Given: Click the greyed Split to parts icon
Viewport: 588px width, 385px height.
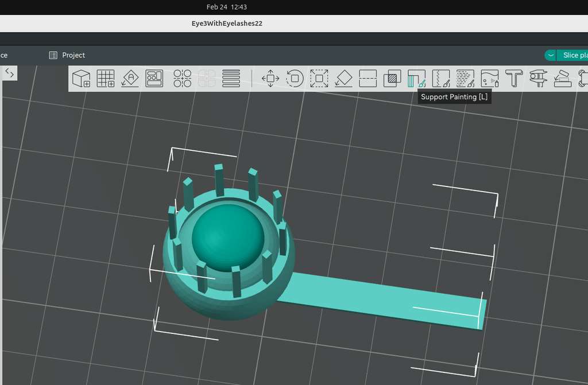Looking at the screenshot, I should tap(207, 79).
